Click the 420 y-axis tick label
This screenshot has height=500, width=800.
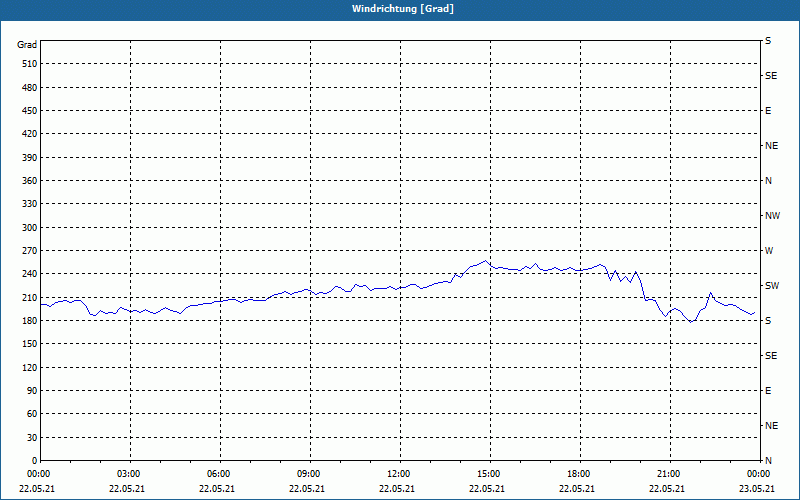click(x=30, y=134)
